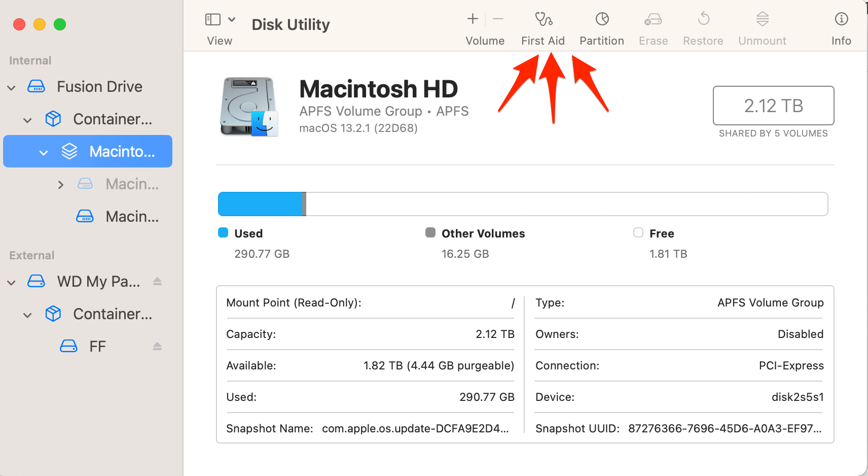Click the Info icon in toolbar
This screenshot has width=868, height=476.
841,20
